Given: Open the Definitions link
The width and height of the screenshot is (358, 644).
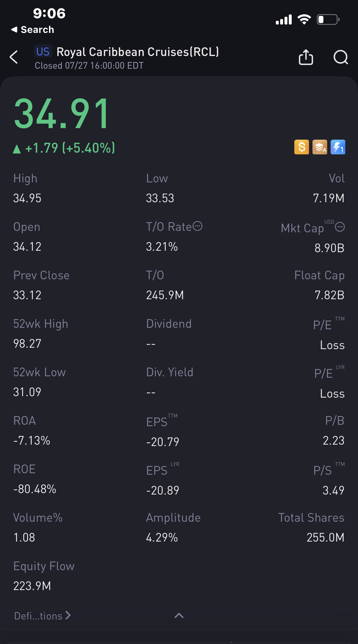Looking at the screenshot, I should click(38, 616).
